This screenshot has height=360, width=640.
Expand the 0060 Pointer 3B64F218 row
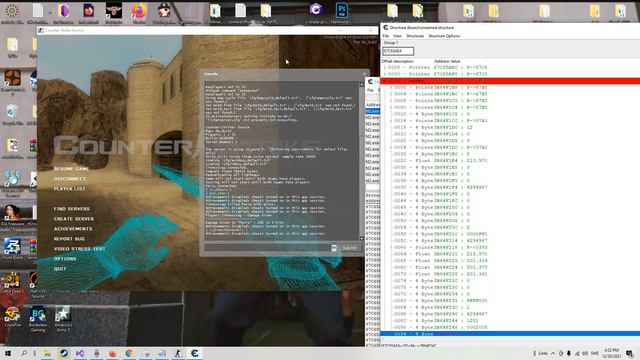(391, 247)
